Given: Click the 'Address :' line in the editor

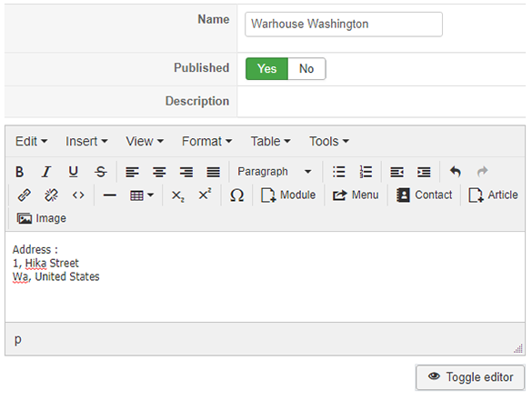Looking at the screenshot, I should (35, 250).
